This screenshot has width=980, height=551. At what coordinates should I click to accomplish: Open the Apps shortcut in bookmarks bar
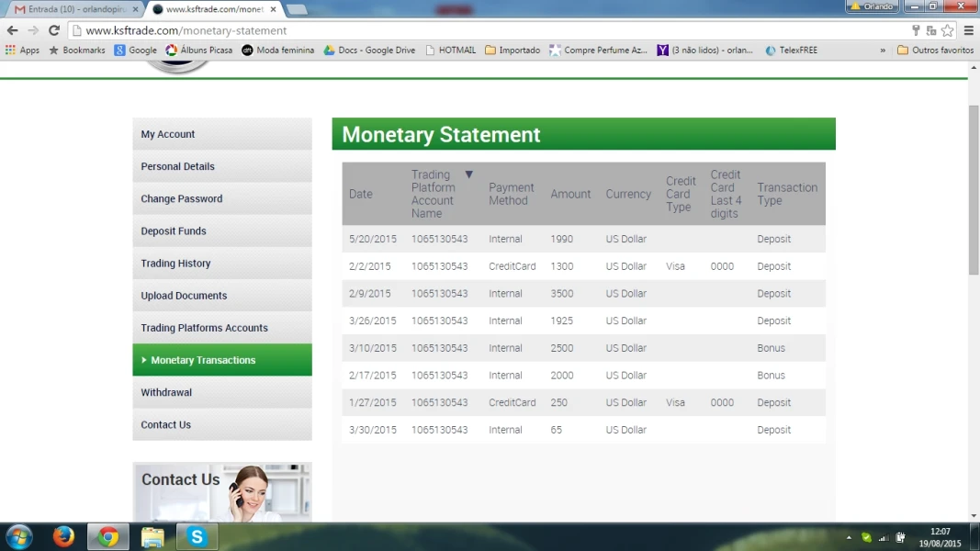[x=22, y=51]
